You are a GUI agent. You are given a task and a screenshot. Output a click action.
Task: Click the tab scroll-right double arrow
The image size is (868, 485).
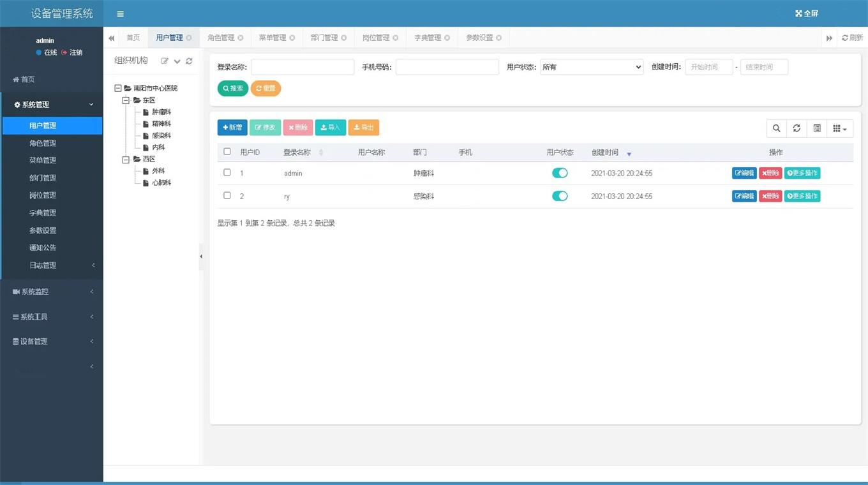click(x=829, y=38)
